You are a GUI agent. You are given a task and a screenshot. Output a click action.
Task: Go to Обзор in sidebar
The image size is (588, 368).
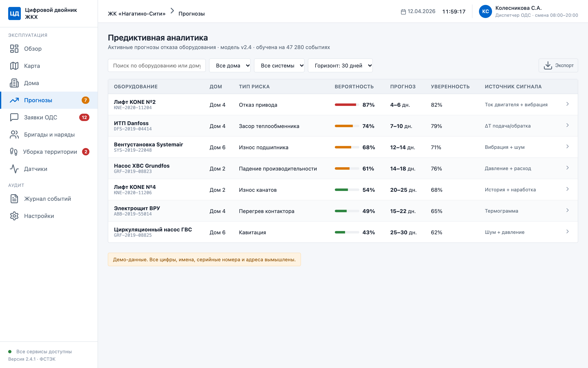click(x=49, y=49)
